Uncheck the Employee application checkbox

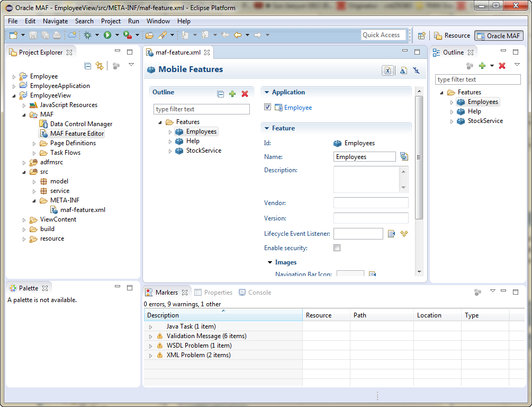[267, 107]
